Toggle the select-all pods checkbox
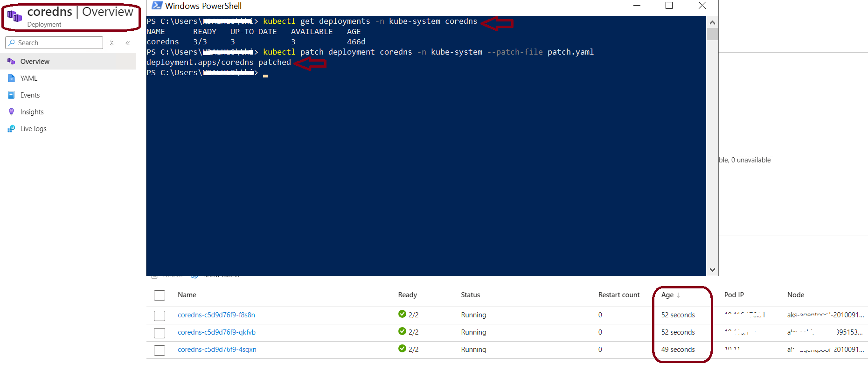The image size is (868, 371). (160, 295)
